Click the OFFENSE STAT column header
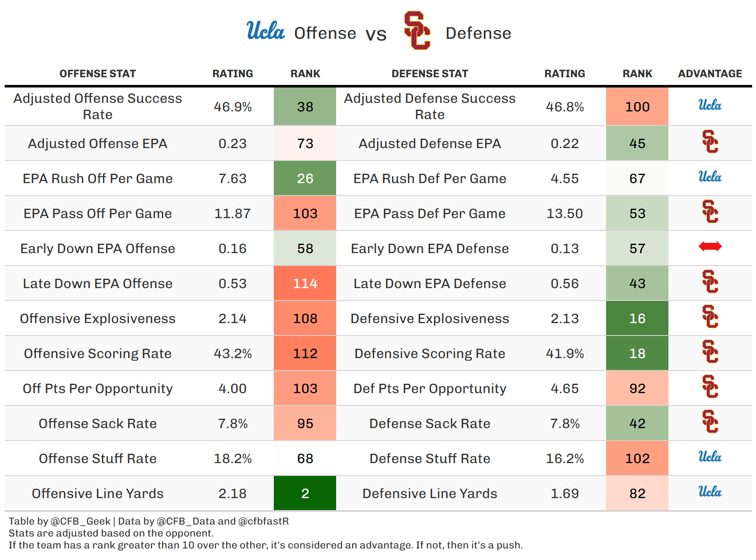Image resolution: width=756 pixels, height=560 pixels. pyautogui.click(x=97, y=74)
